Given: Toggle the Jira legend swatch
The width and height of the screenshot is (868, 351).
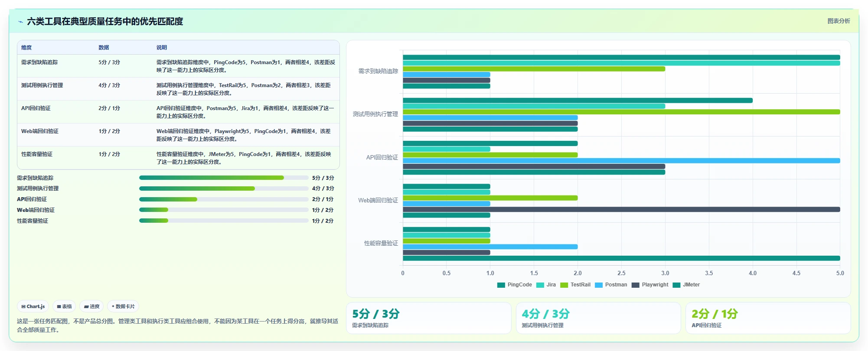Looking at the screenshot, I should coord(540,285).
